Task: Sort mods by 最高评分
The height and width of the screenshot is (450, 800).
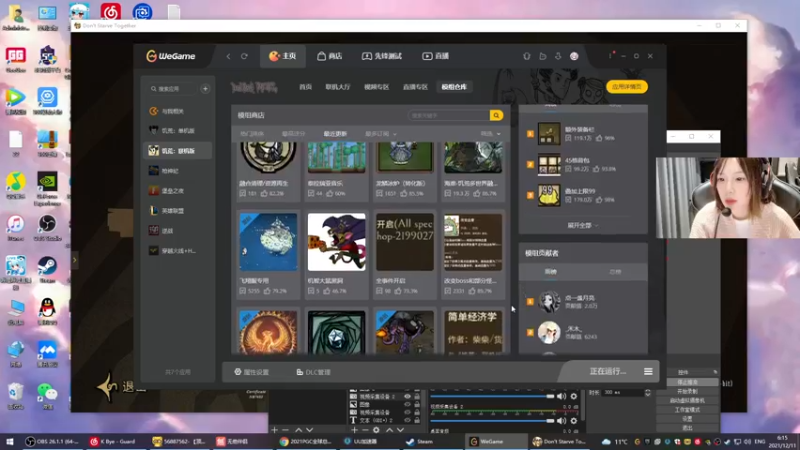Action: click(293, 134)
